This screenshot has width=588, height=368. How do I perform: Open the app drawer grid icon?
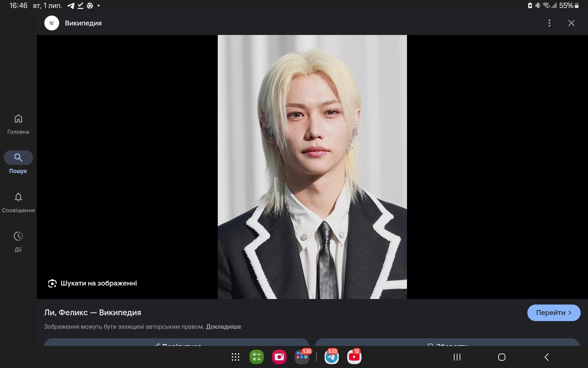pyautogui.click(x=235, y=357)
